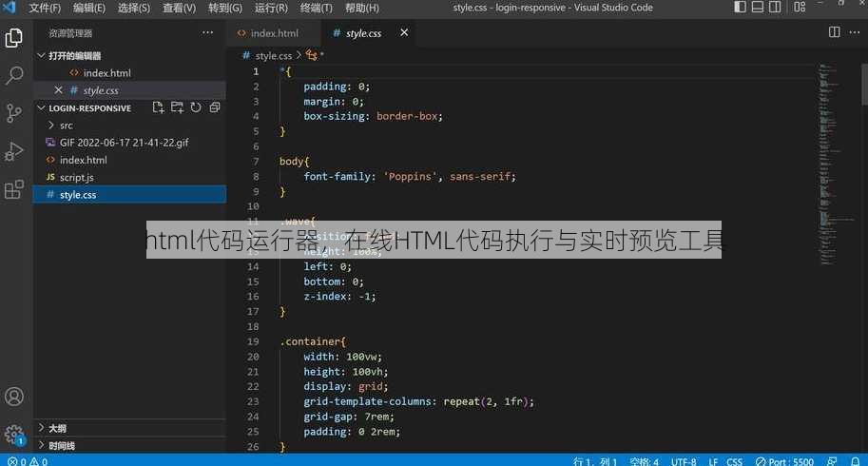
Task: Open explorer panel more actions ellipsis
Action: 207,32
